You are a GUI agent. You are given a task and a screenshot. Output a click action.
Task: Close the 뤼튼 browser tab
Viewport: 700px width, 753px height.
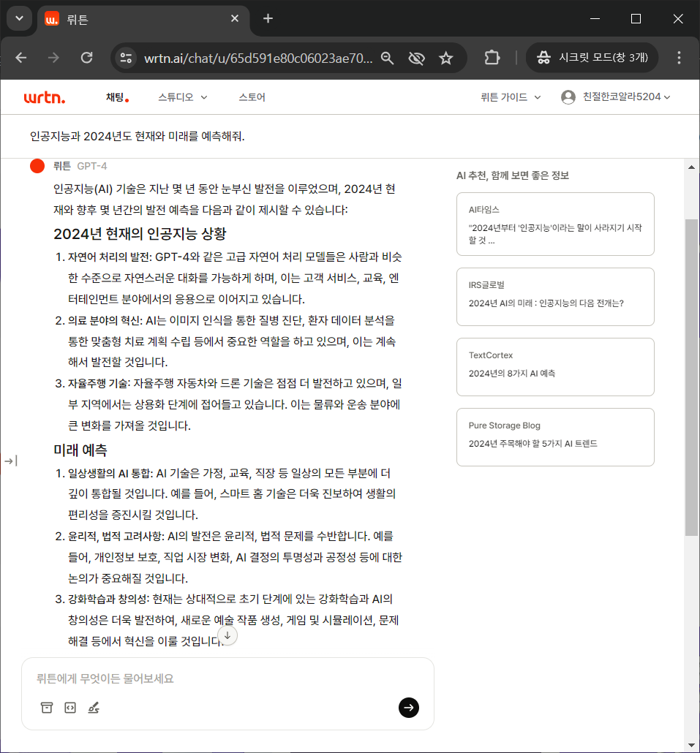235,19
